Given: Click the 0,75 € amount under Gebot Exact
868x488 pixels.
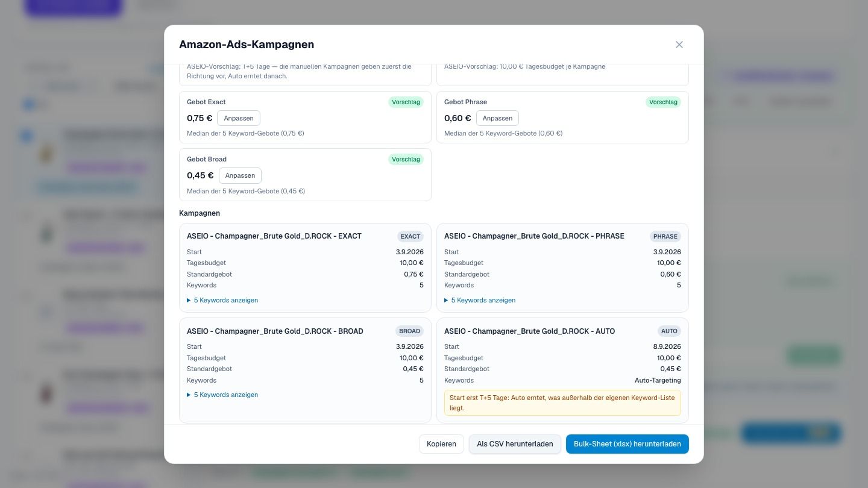Looking at the screenshot, I should 200,118.
